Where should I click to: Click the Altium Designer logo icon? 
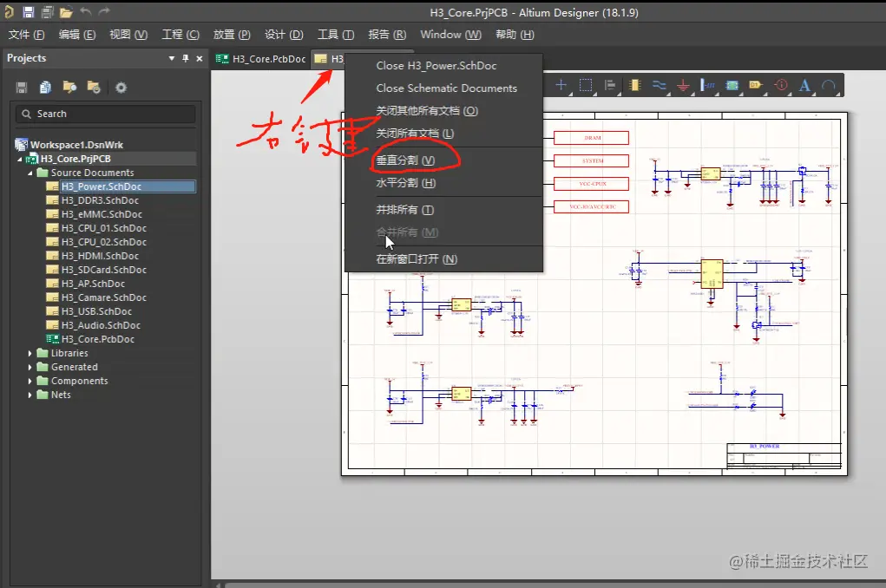click(x=10, y=12)
